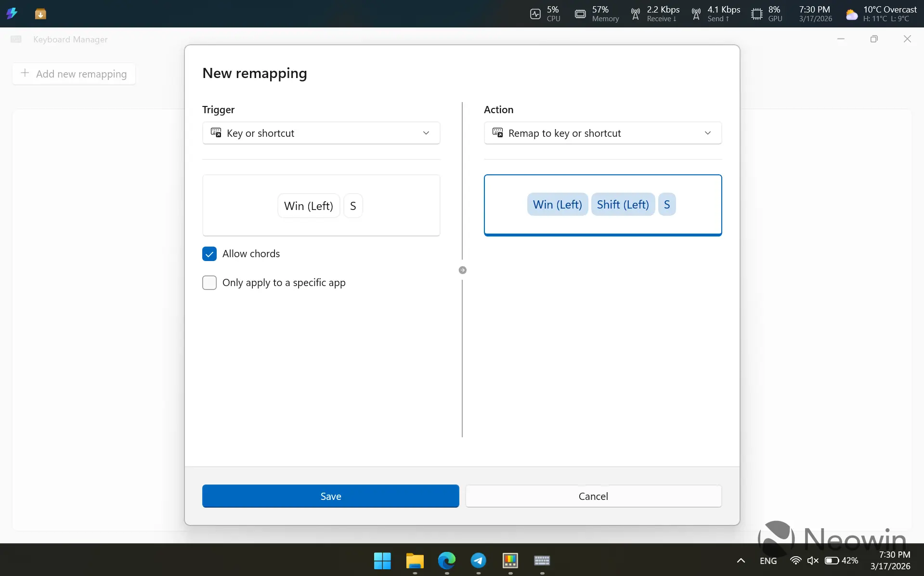Minimize the Keyboard Manager window
Viewport: 924px width, 576px height.
[841, 39]
